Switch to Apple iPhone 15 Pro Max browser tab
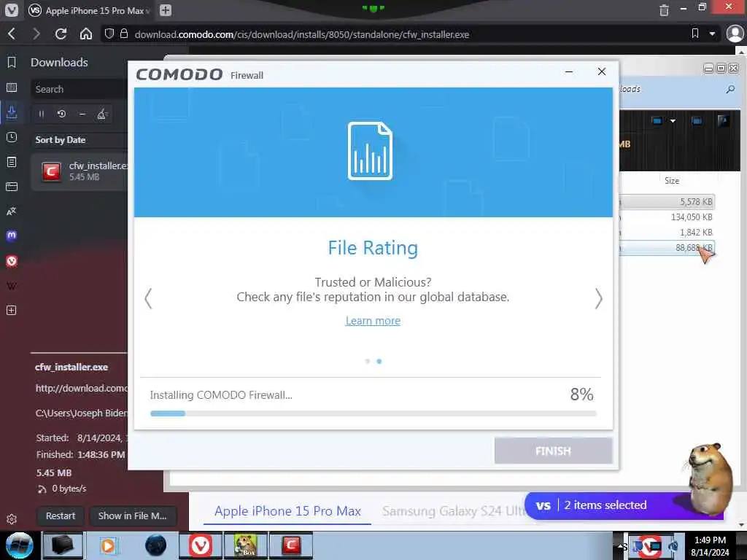The height and width of the screenshot is (560, 747). pos(90,10)
